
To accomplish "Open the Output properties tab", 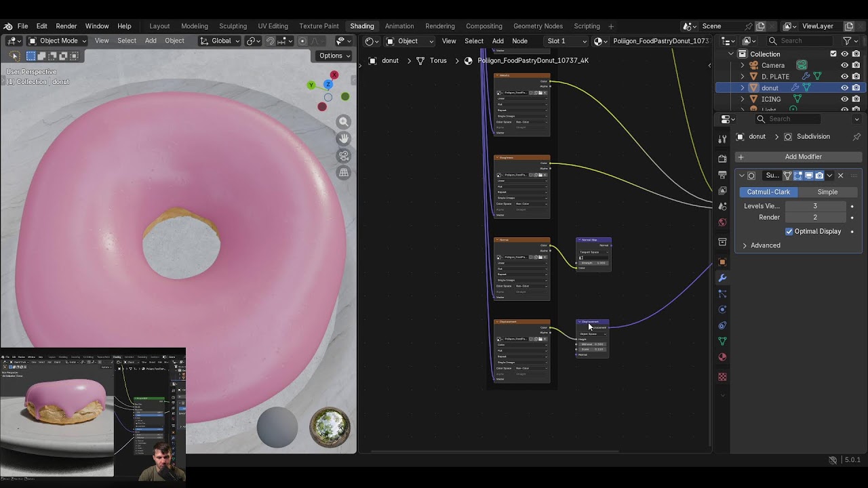I will (722, 175).
